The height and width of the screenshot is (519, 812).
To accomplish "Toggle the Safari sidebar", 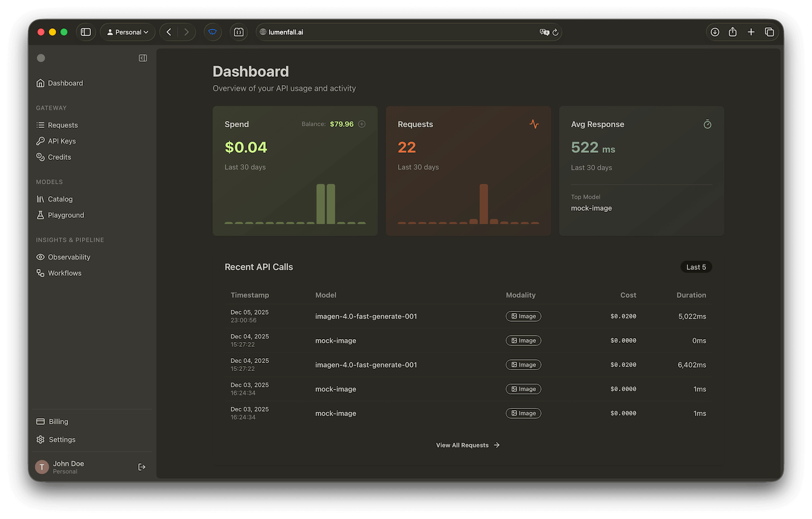I will (x=86, y=32).
